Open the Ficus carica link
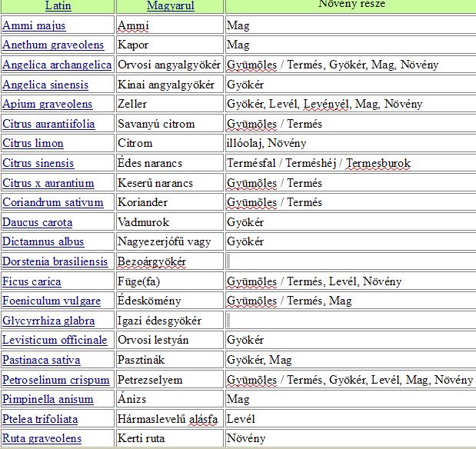 pyautogui.click(x=32, y=281)
